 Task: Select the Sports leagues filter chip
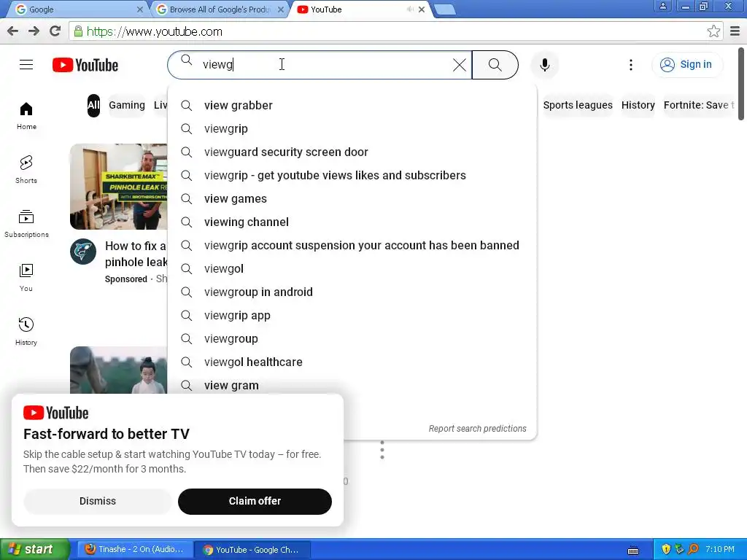click(578, 105)
